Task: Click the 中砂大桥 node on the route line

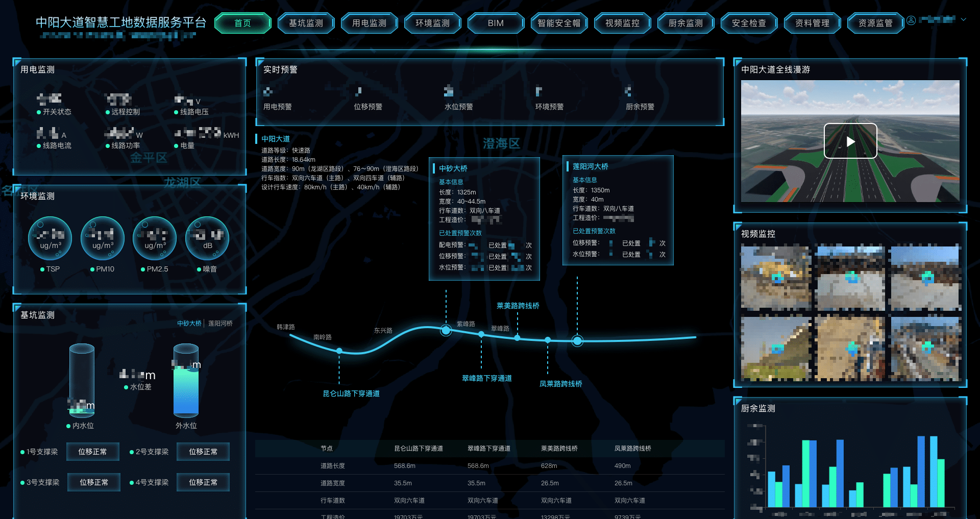Action: [446, 330]
